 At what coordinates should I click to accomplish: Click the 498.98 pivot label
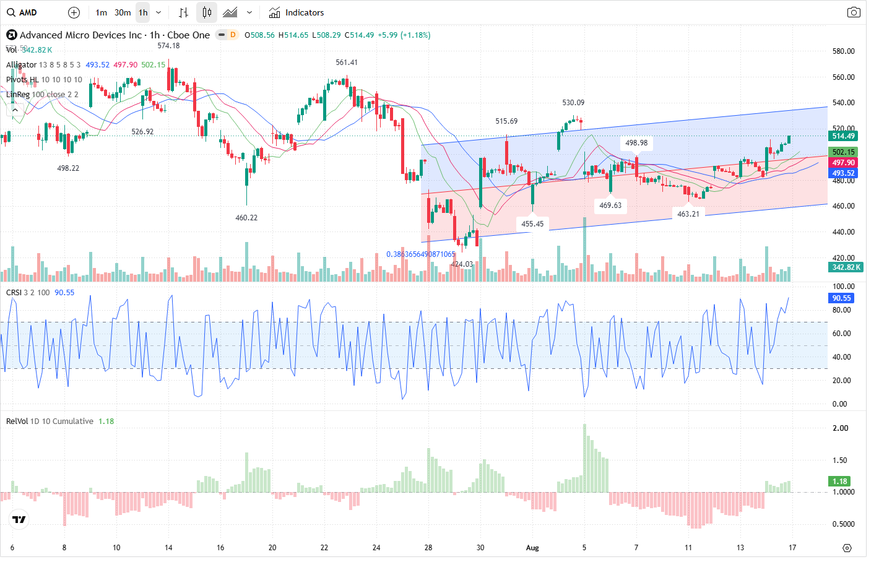click(636, 143)
